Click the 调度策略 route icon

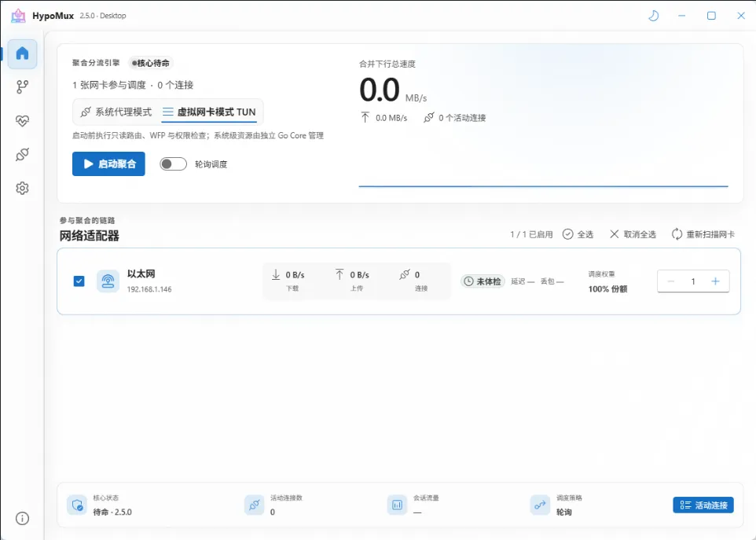tap(540, 505)
